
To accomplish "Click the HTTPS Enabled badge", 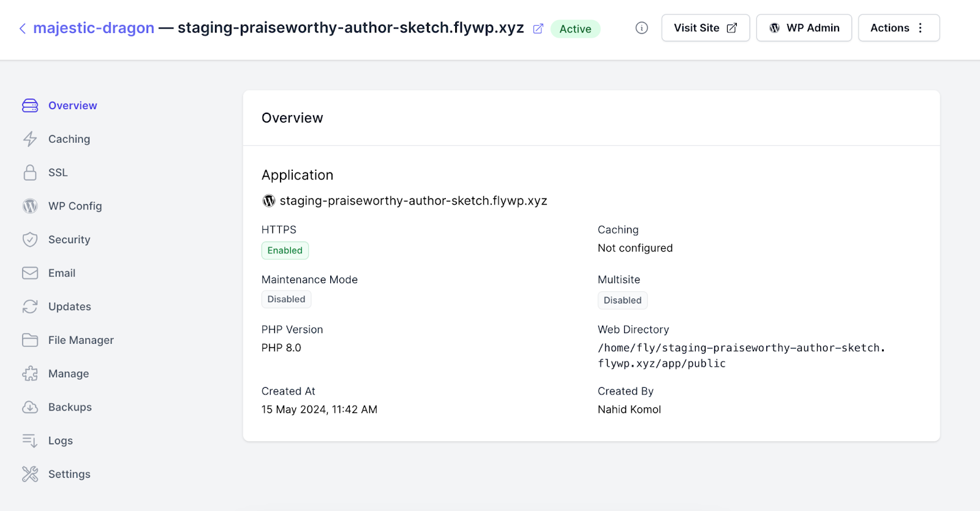I will (x=285, y=251).
